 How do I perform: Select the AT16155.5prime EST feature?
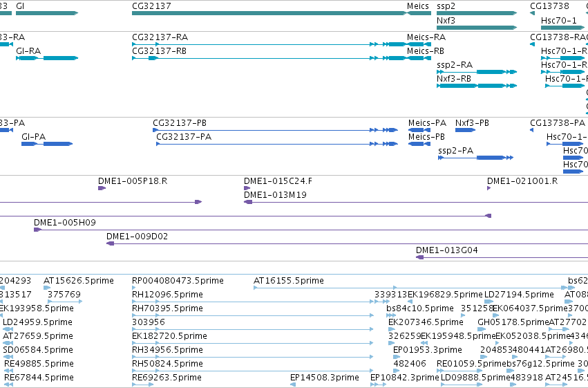(410, 288)
